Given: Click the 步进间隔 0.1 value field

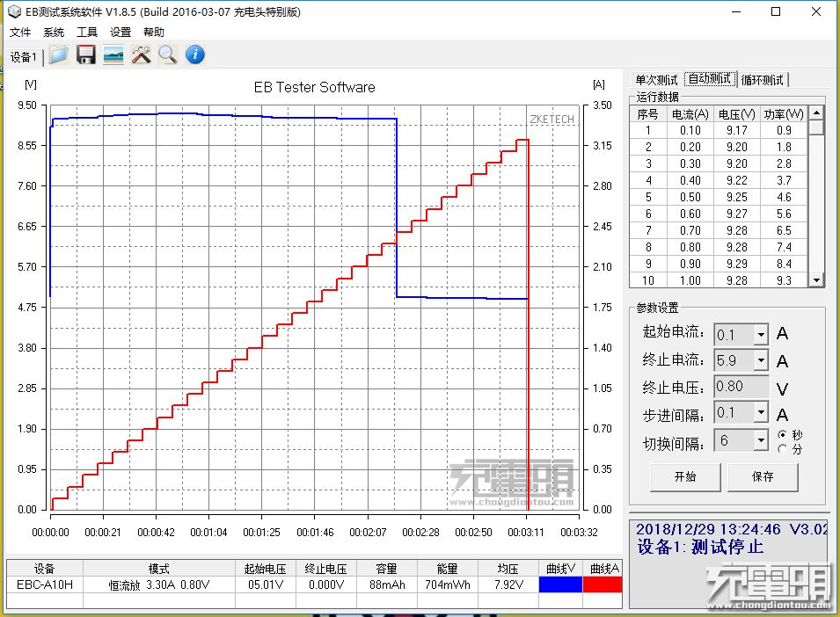Looking at the screenshot, I should (x=734, y=412).
